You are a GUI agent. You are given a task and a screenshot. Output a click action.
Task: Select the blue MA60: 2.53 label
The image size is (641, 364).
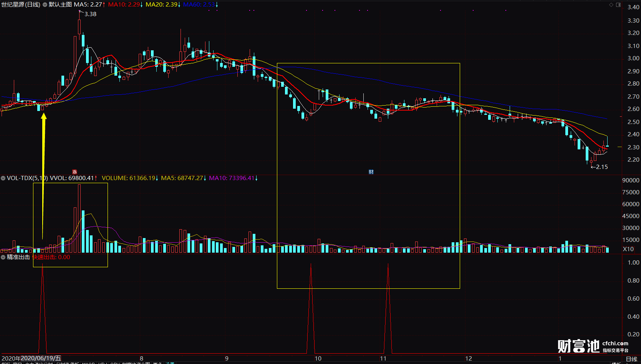click(x=199, y=5)
